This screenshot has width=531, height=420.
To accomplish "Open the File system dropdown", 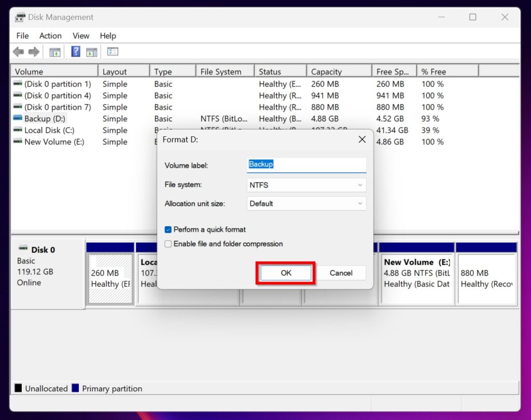I will pos(306,185).
